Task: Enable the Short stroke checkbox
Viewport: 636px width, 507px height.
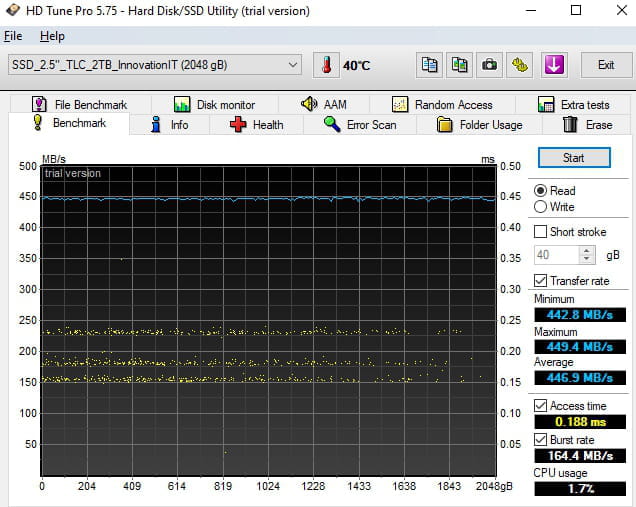Action: 540,232
